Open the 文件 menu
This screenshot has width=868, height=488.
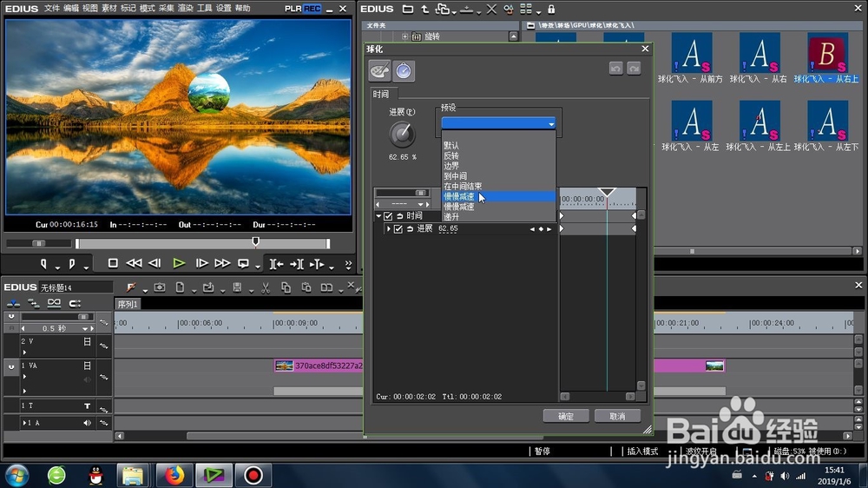click(51, 9)
